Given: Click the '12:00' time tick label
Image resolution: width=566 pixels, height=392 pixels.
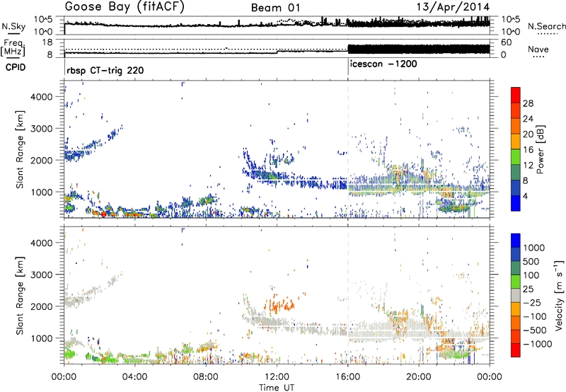Looking at the screenshot, I should tap(277, 377).
